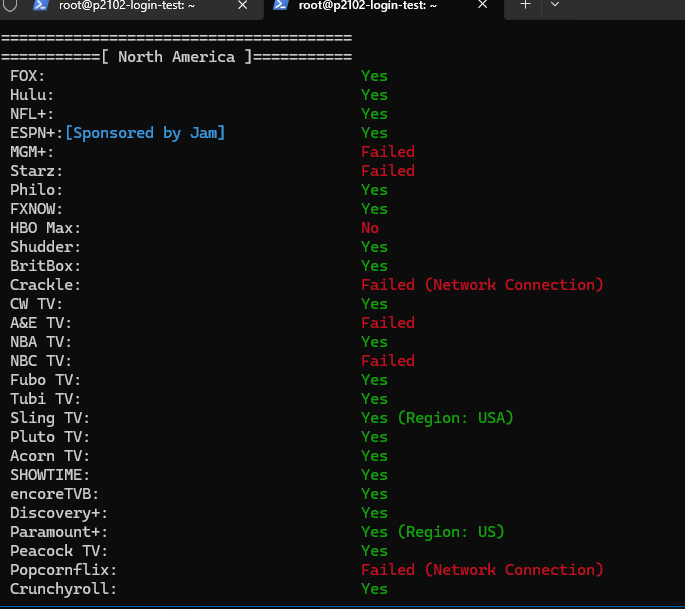Click Sling TV's 'Yes (Region: USA)' result

[437, 418]
